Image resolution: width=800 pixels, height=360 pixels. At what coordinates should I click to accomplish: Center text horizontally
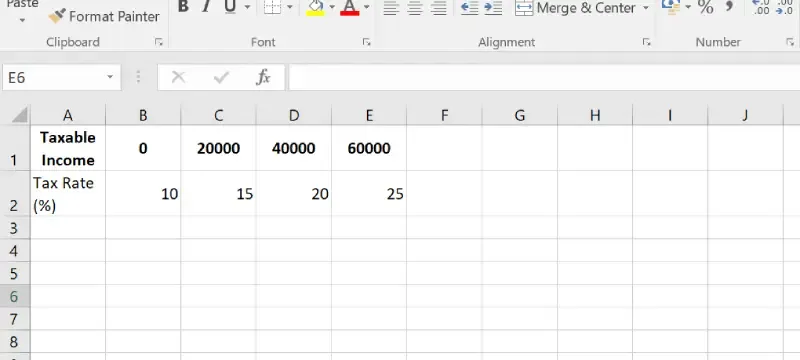point(415,8)
